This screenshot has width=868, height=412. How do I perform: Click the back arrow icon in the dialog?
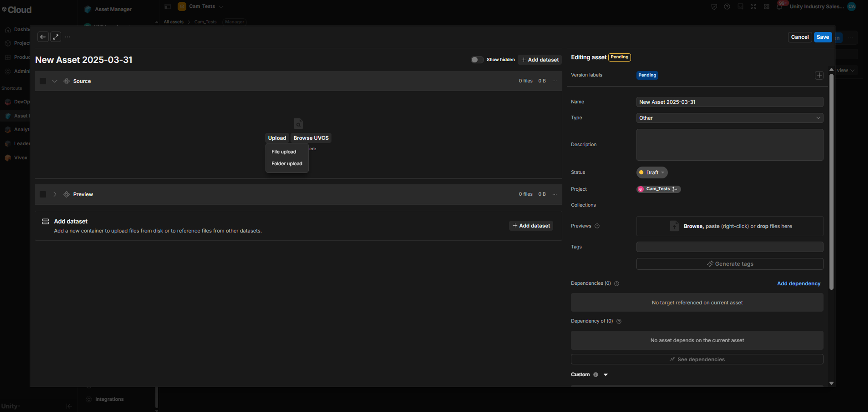pyautogui.click(x=43, y=37)
